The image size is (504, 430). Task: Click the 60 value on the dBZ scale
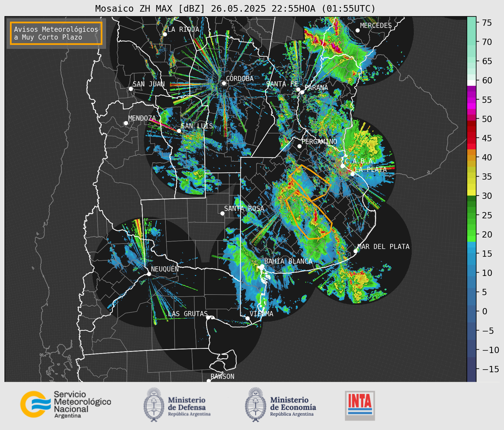486,80
